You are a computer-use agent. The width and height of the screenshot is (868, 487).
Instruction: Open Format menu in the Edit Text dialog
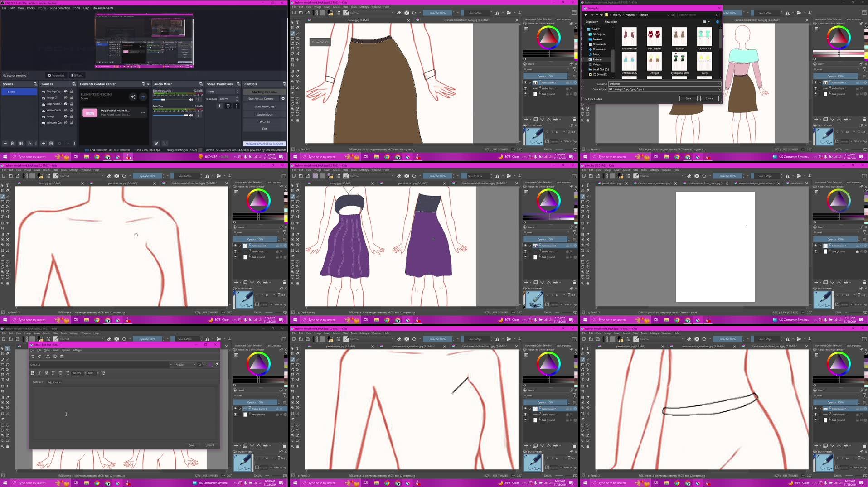66,350
